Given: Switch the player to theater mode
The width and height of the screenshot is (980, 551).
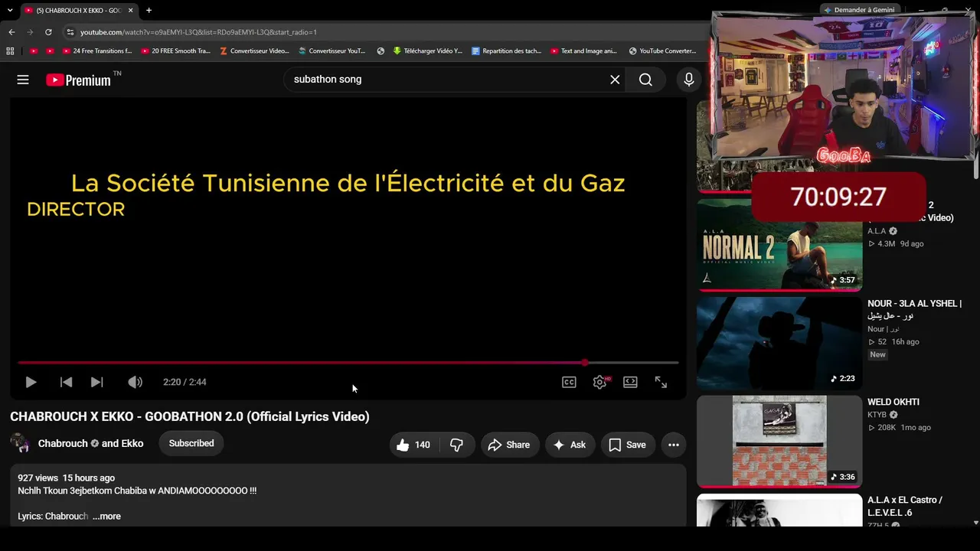Looking at the screenshot, I should click(630, 382).
